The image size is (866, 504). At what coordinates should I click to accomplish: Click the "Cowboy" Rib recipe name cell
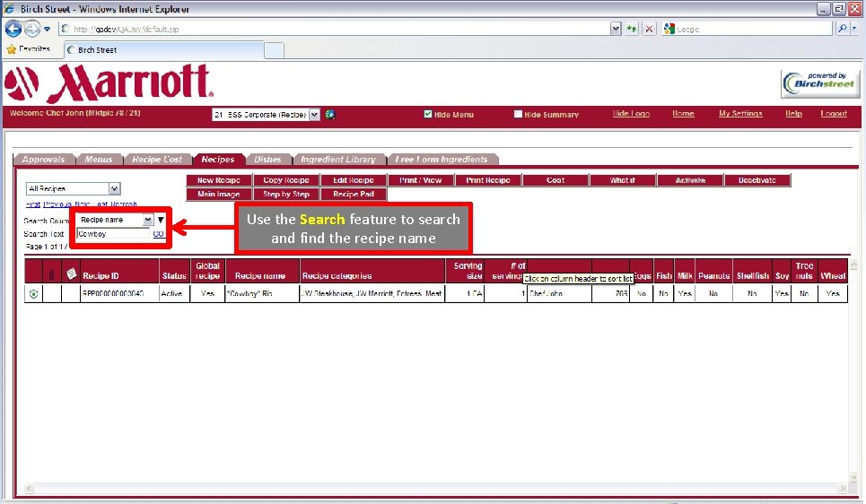coord(262,293)
